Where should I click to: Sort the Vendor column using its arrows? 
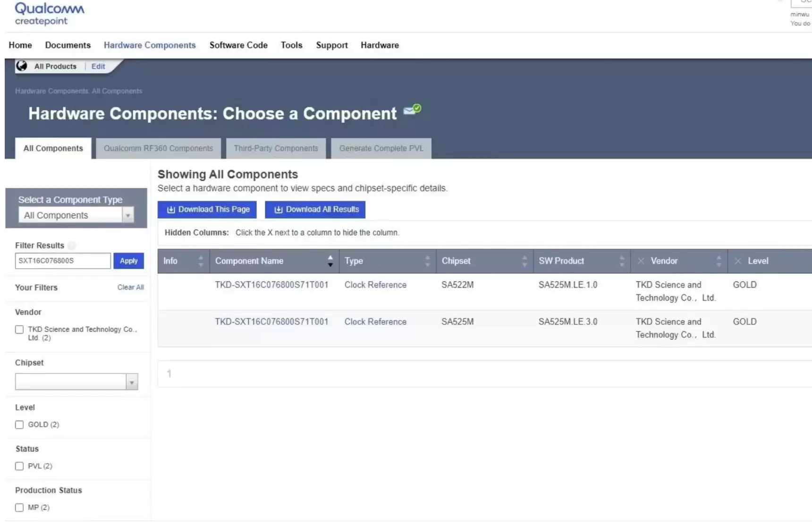719,261
